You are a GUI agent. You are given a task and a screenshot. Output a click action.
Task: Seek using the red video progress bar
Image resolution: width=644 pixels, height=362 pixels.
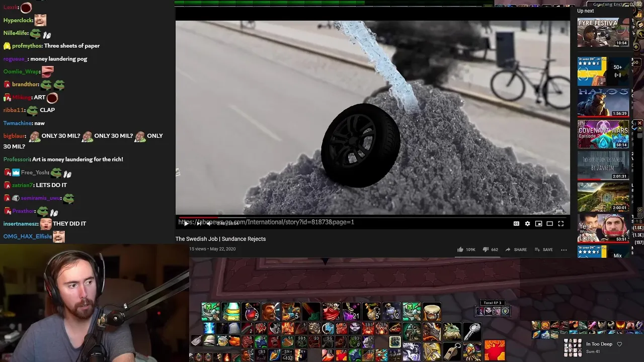pyautogui.click(x=373, y=218)
